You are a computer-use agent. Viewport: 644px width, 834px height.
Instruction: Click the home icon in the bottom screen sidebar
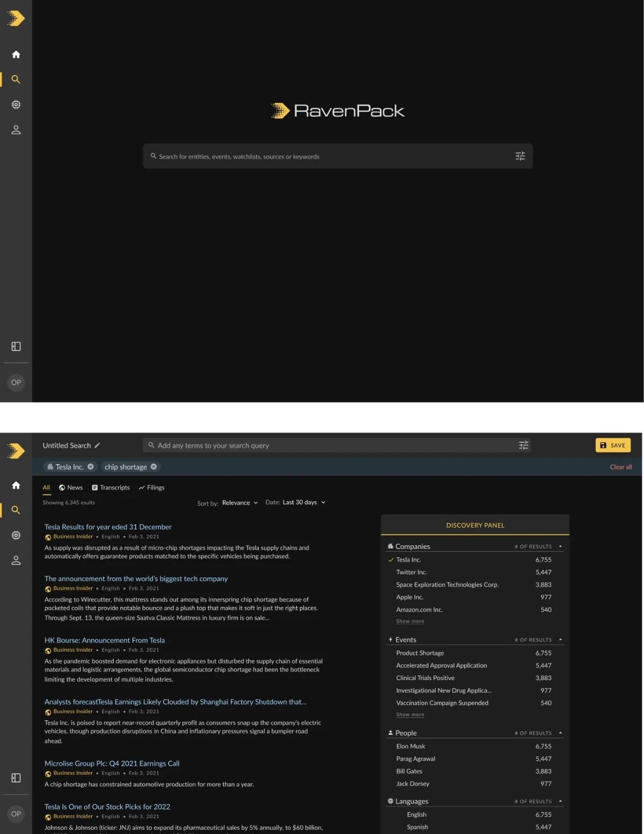pos(16,485)
